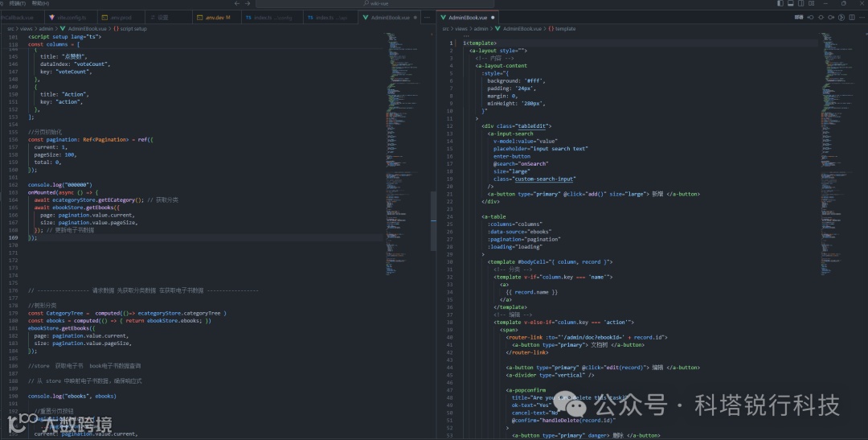Open the 终端(T) menu

17,3
